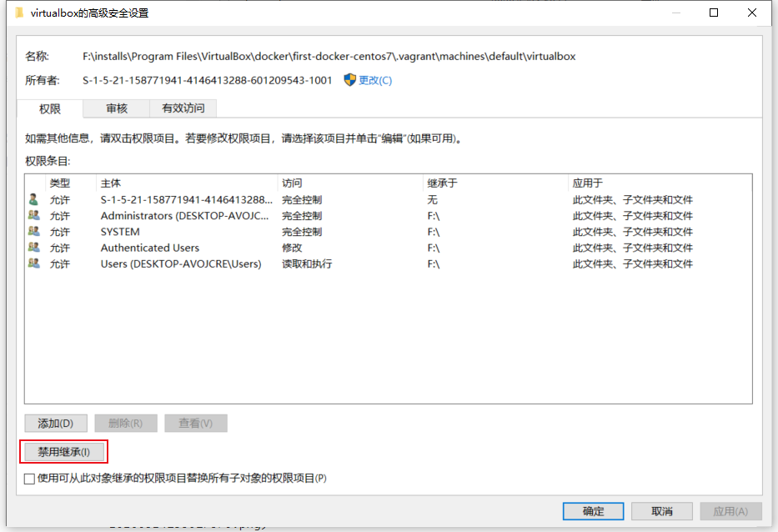Click the 添加(D) button
This screenshot has width=778, height=532.
click(56, 424)
